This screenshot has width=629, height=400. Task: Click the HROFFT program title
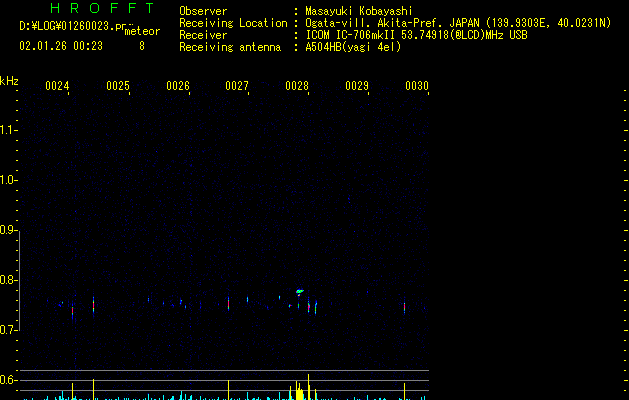102,8
